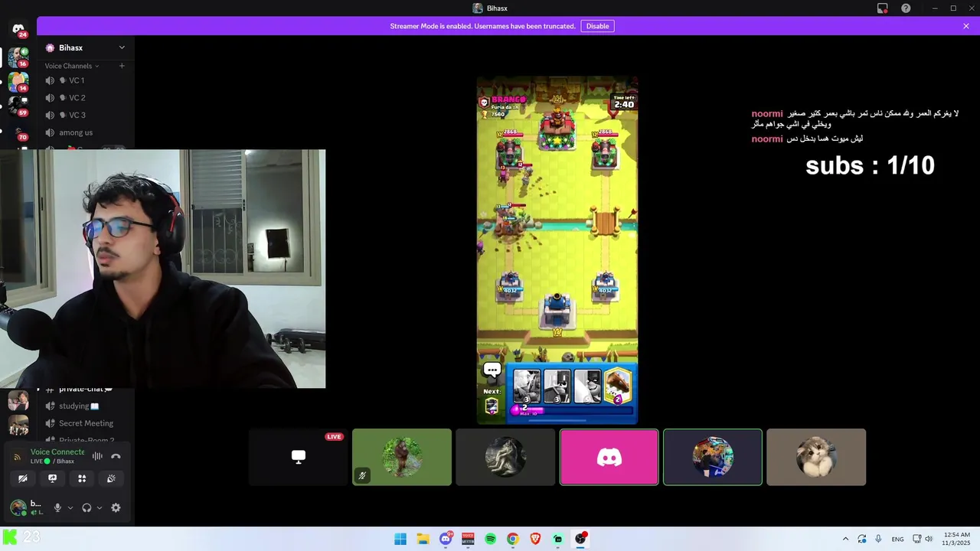Open Google Chrome from the taskbar

point(512,539)
